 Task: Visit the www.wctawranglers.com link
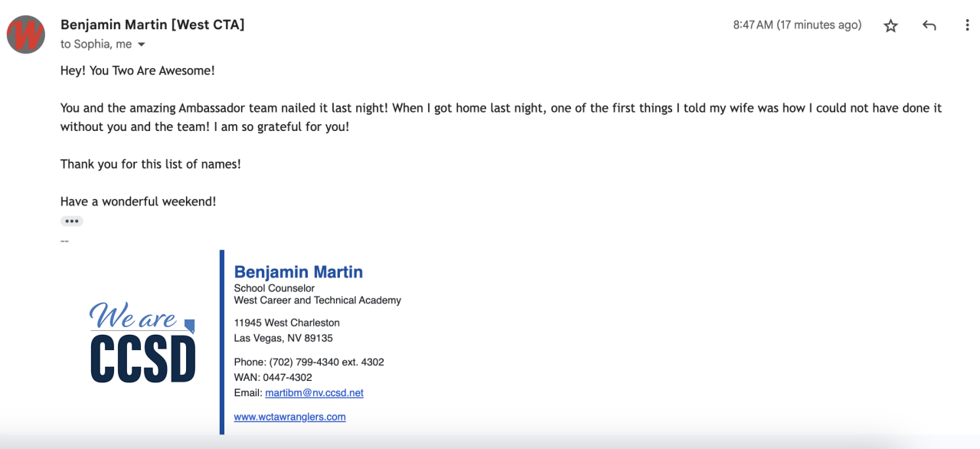289,417
